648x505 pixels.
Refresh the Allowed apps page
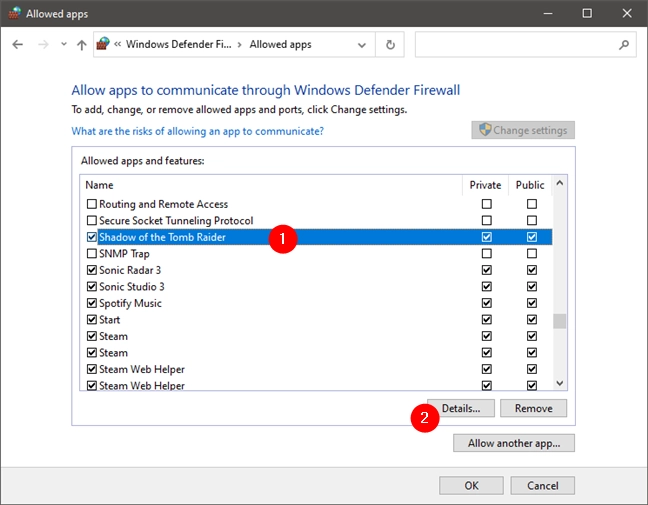pos(390,45)
